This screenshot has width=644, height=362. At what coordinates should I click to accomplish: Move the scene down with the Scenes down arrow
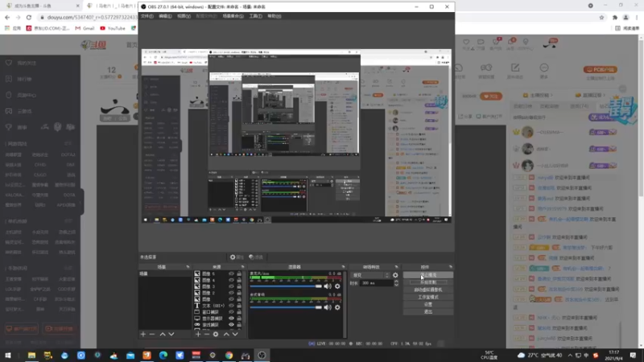(171, 335)
